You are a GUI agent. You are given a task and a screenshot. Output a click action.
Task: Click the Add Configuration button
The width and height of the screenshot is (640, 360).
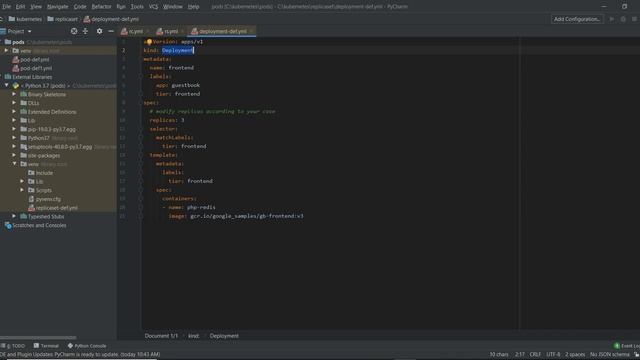[x=577, y=19]
